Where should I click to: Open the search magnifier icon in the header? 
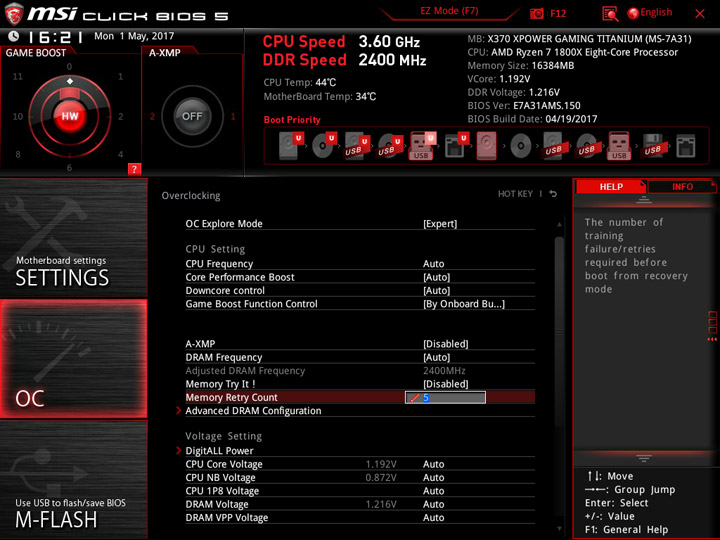point(610,14)
